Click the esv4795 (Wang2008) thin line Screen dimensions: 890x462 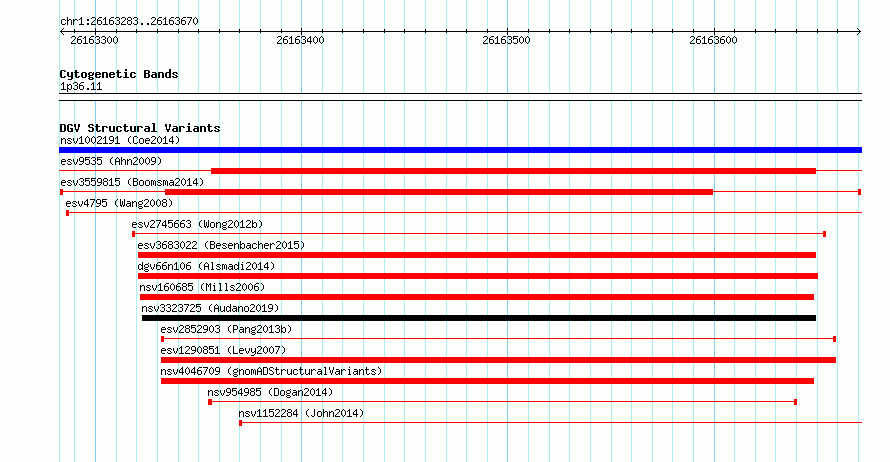[x=464, y=213]
